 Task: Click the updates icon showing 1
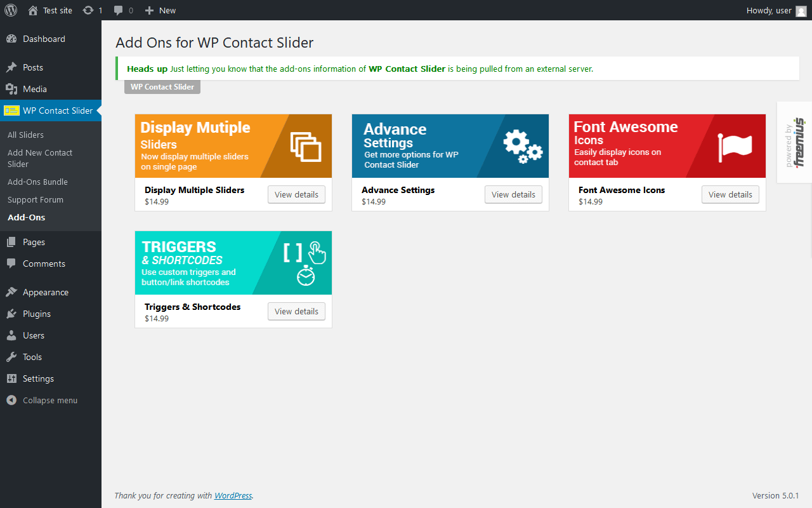click(x=93, y=10)
